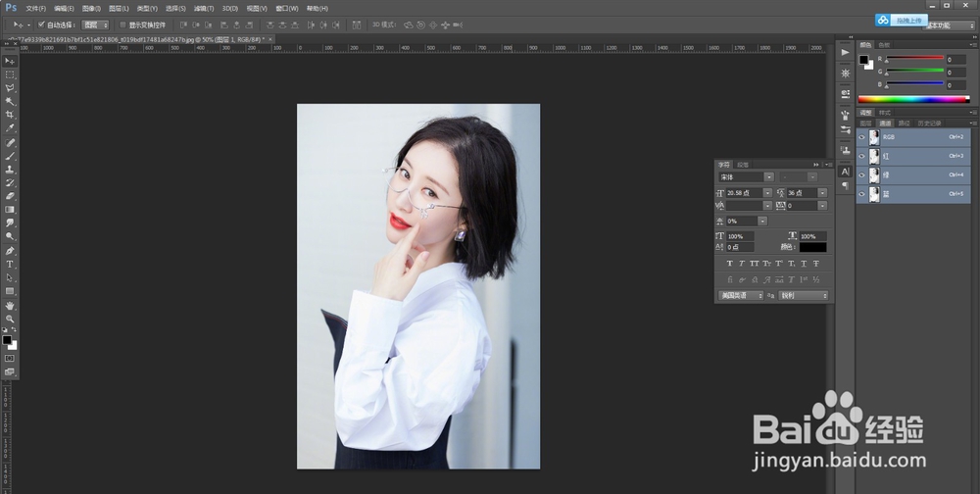The height and width of the screenshot is (494, 980).
Task: Enable the 显示变换控件 checkbox
Action: (x=122, y=25)
